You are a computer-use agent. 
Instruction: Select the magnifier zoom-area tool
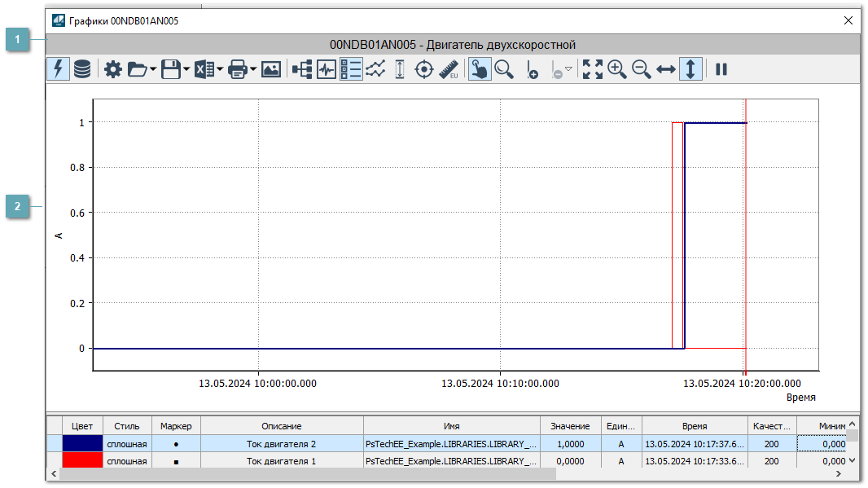(505, 70)
